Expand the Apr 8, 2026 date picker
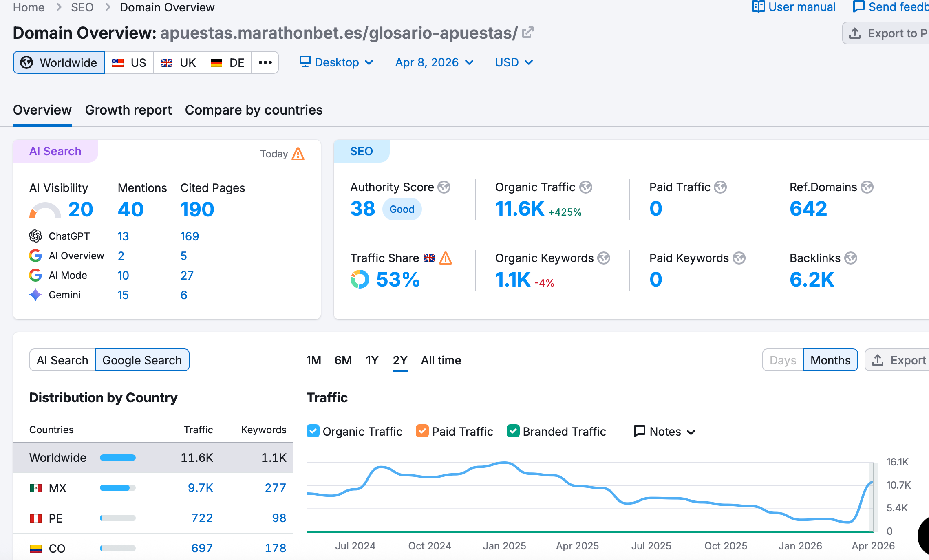The image size is (929, 560). pos(434,62)
